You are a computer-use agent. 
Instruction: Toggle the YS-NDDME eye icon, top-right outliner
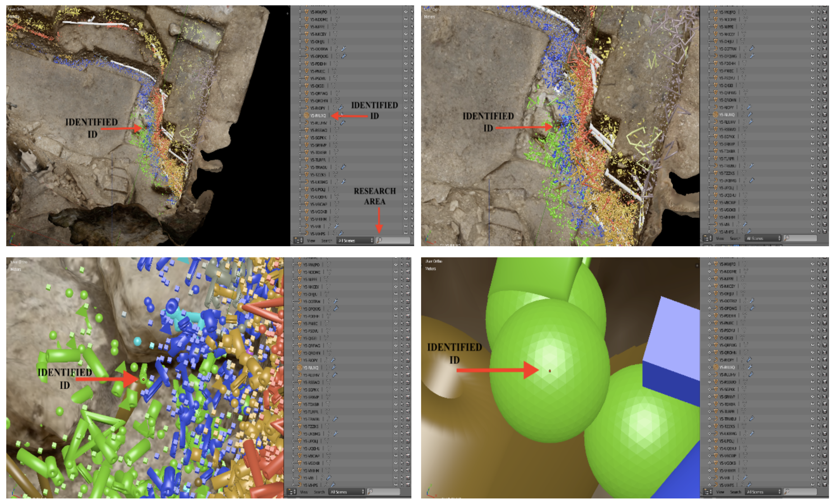(813, 19)
